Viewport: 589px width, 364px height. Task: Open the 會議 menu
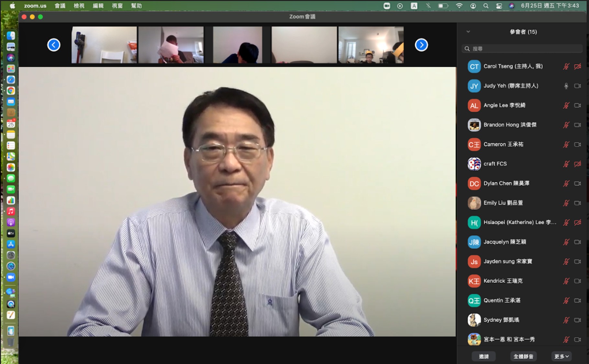[60, 6]
